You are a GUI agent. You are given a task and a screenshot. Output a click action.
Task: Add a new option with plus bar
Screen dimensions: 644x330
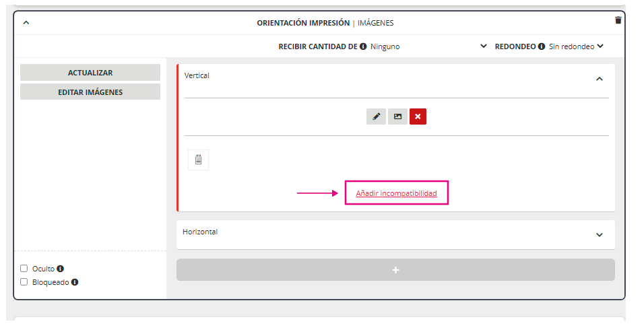pos(395,270)
